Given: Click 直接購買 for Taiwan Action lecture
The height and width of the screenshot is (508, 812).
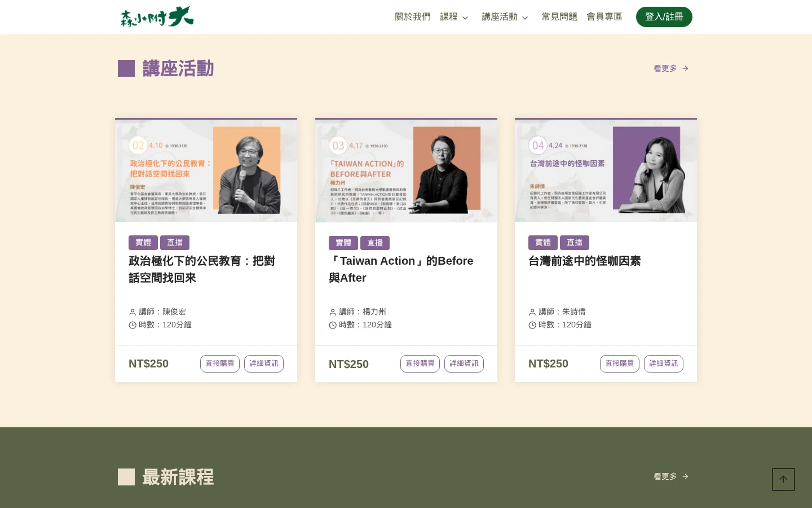Looking at the screenshot, I should click(x=420, y=364).
